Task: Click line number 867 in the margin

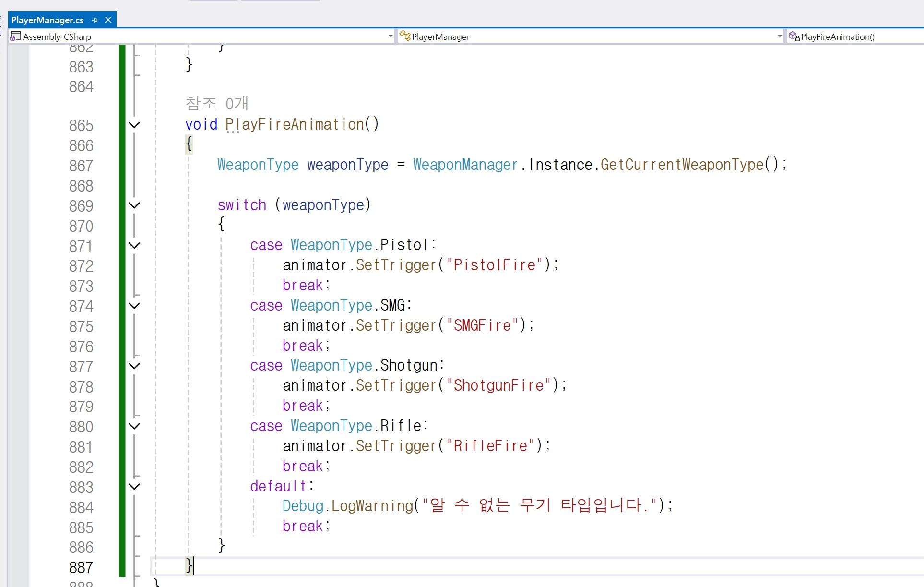Action: click(x=81, y=166)
